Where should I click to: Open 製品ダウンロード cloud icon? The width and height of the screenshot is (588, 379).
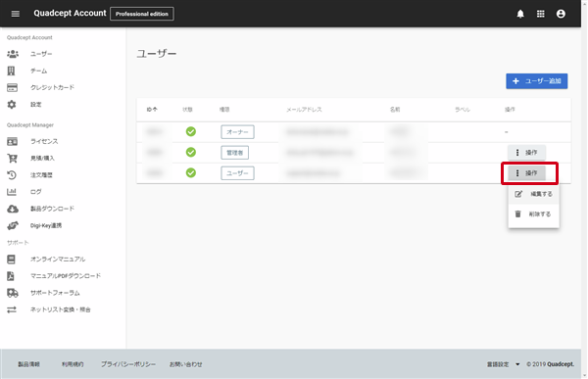tap(13, 209)
